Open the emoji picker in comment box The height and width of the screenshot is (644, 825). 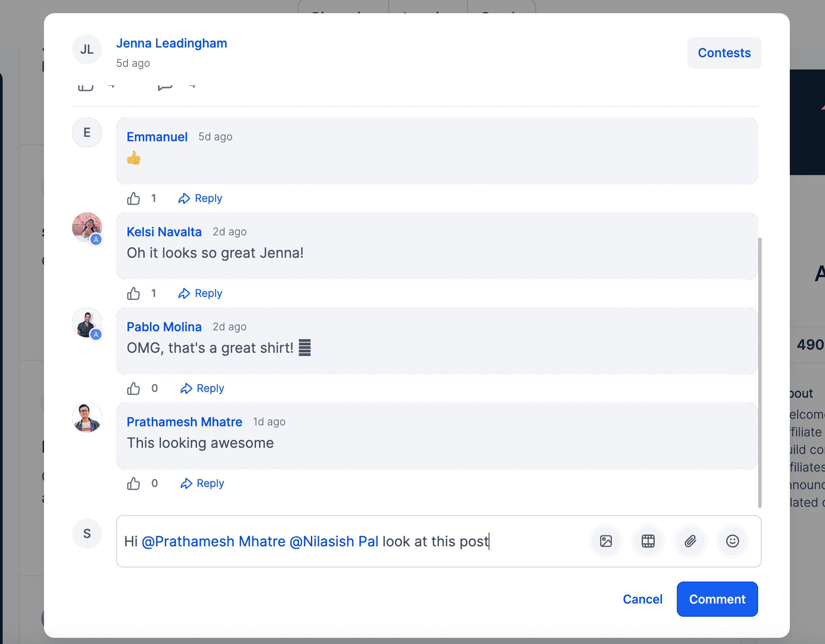(x=733, y=541)
